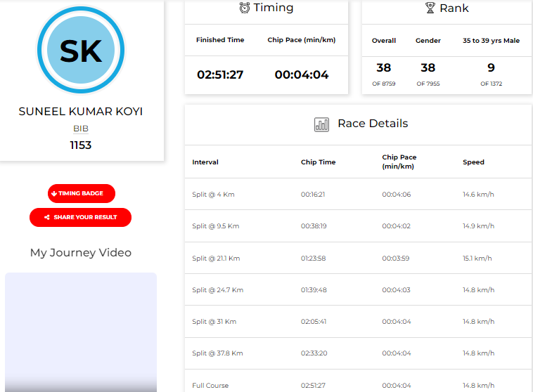Click chip time 00:38:19
533x392 pixels.
click(x=314, y=226)
